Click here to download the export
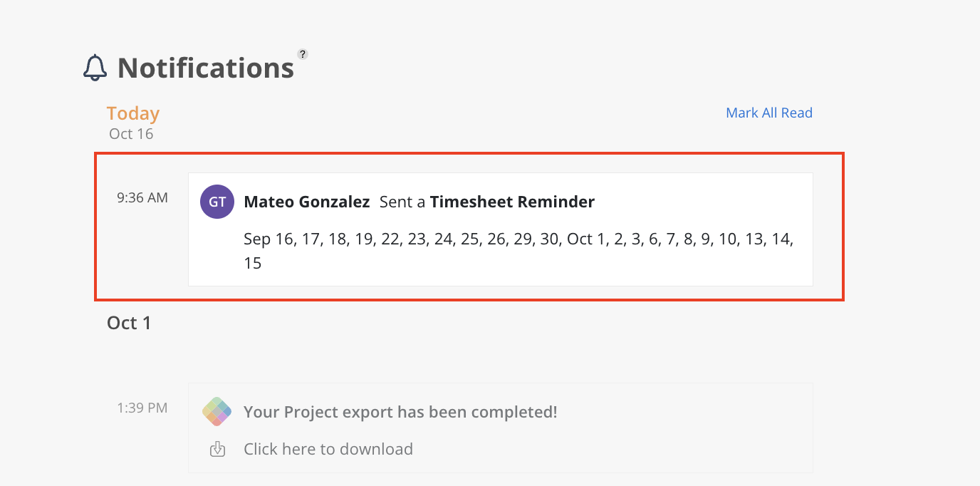Viewport: 980px width, 486px height. (x=328, y=449)
